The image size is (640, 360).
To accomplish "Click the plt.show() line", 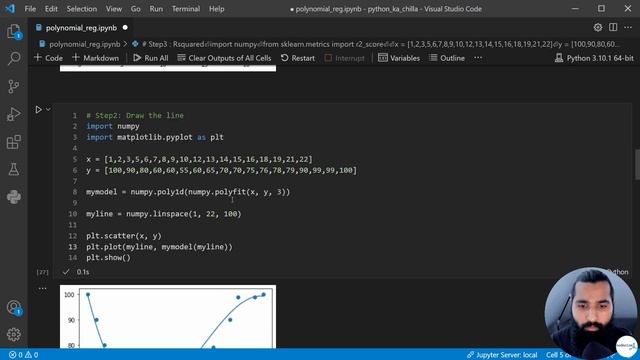I will pyautogui.click(x=109, y=258).
